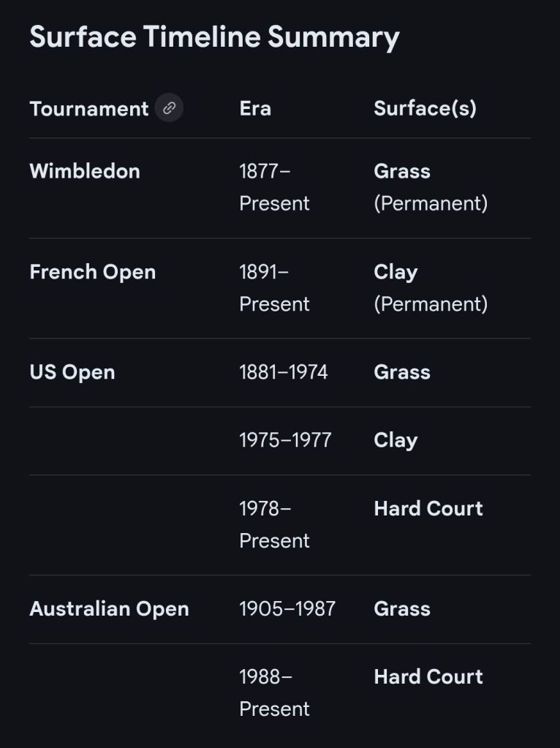This screenshot has height=748, width=560.
Task: Select Wimbledon's 1877–Present era cell
Action: coord(274,187)
